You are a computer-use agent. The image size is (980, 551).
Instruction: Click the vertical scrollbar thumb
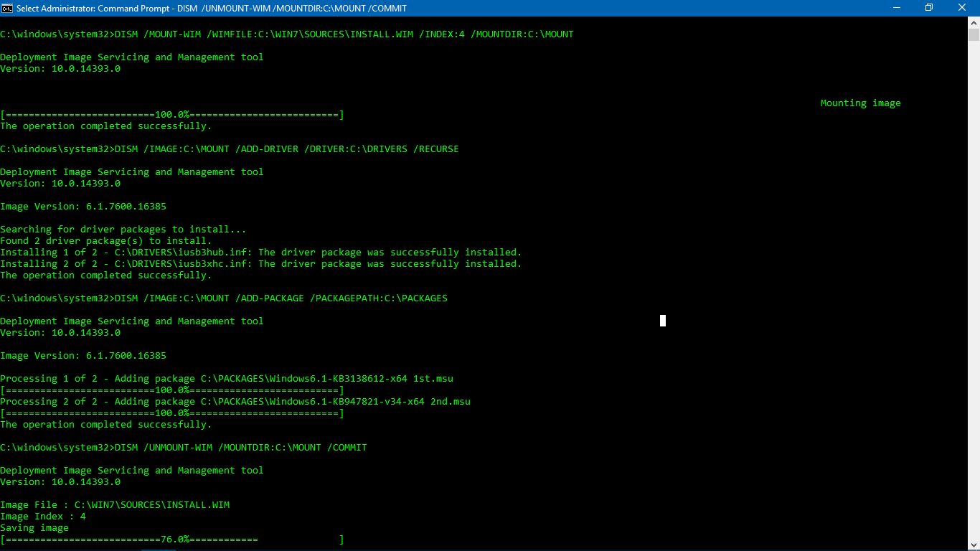974,35
